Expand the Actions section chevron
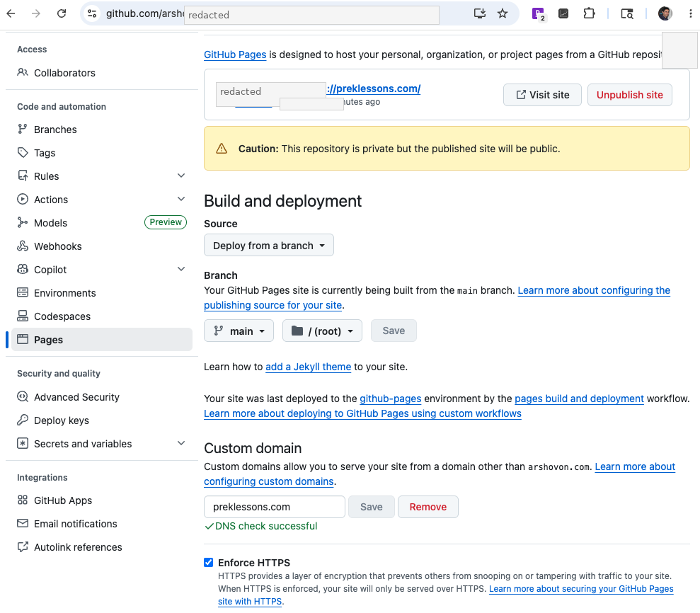 [181, 199]
